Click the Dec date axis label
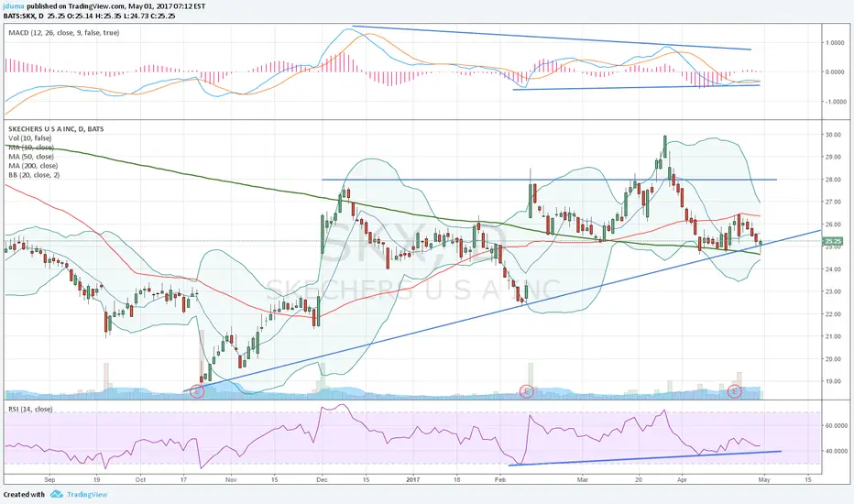 tap(322, 480)
